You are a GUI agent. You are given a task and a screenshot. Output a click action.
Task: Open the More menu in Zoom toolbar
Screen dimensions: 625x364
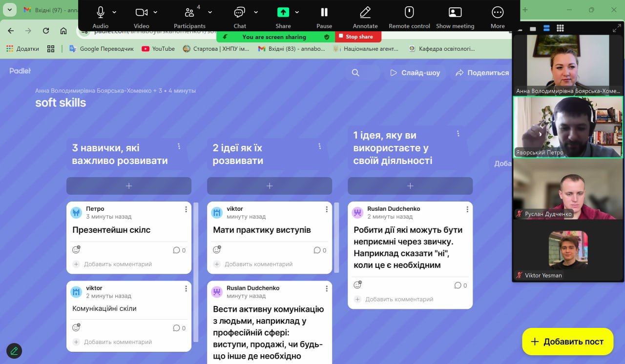pos(498,13)
